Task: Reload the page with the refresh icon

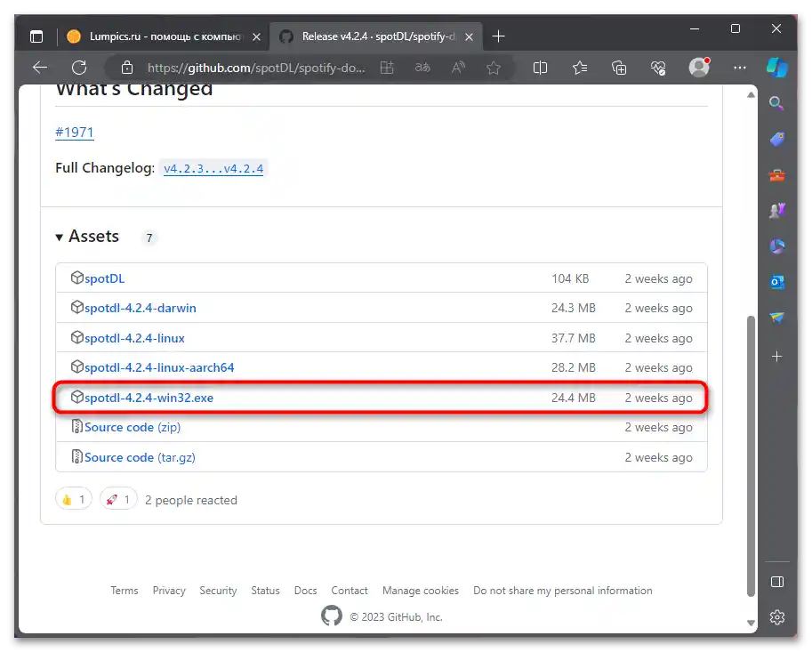Action: click(x=79, y=68)
